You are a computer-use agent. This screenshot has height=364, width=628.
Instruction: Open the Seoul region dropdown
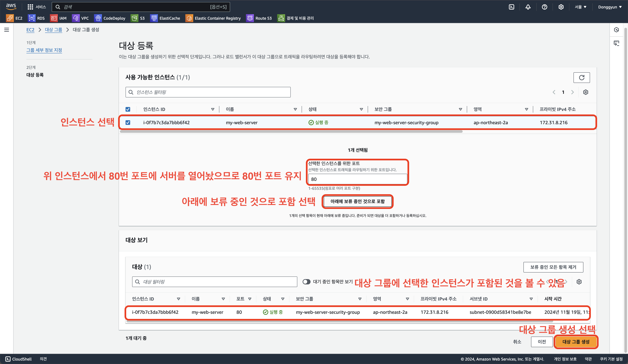pos(580,7)
